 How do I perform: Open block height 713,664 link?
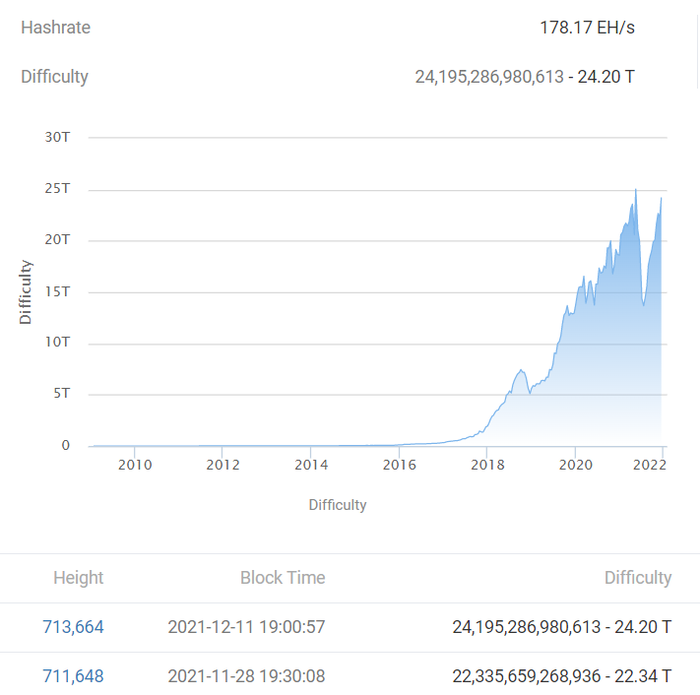pyautogui.click(x=73, y=627)
